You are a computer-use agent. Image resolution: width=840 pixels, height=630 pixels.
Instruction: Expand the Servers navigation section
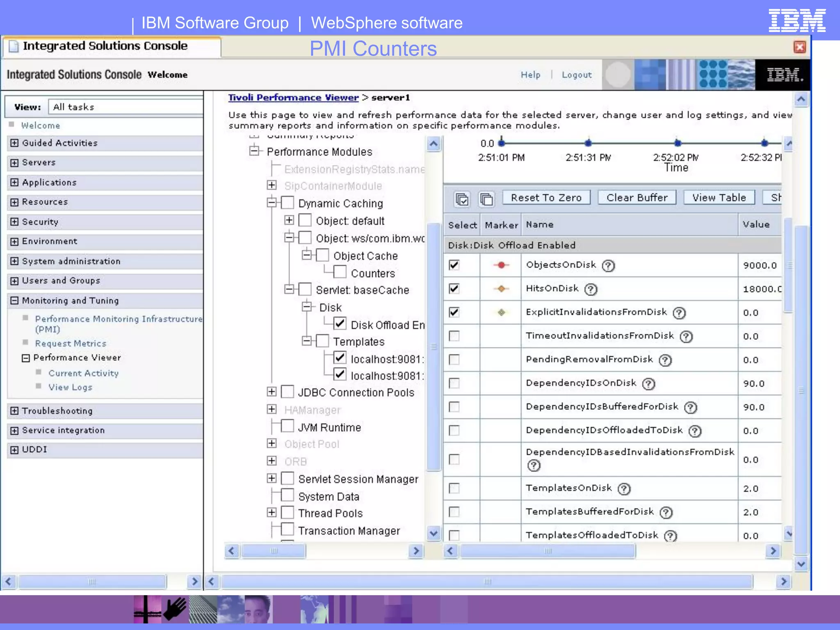click(14, 162)
